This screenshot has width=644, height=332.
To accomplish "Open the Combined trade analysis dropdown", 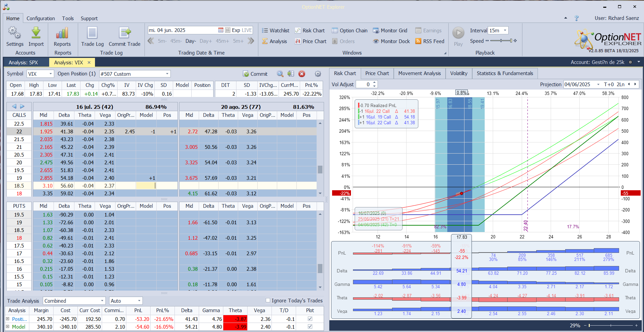I will (102, 301).
